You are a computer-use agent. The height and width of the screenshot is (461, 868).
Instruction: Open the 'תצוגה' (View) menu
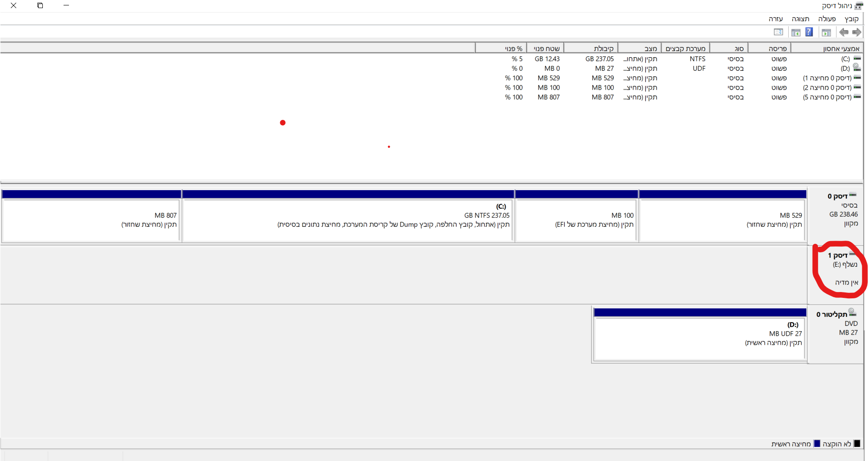[800, 19]
